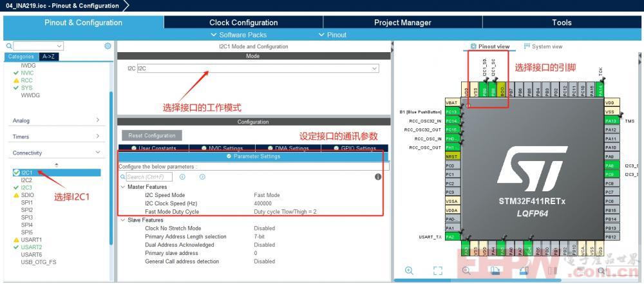Select USB_OTG_FS in the peripheral list

39,262
